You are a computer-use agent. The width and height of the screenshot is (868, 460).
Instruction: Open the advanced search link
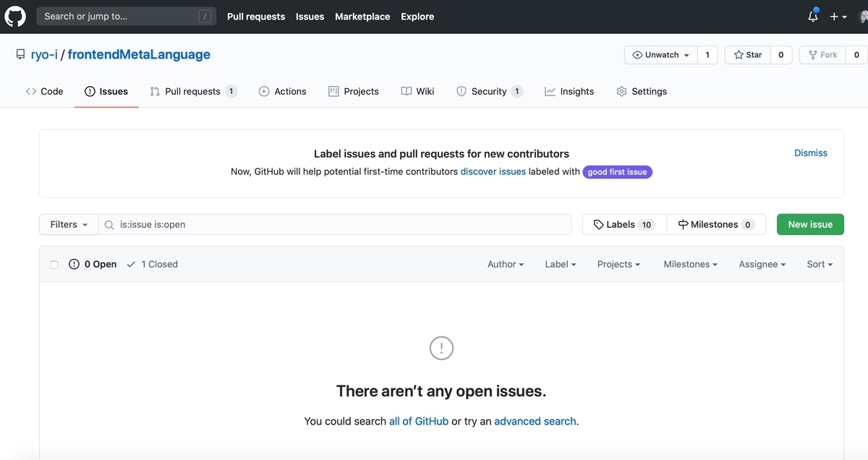tap(535, 421)
